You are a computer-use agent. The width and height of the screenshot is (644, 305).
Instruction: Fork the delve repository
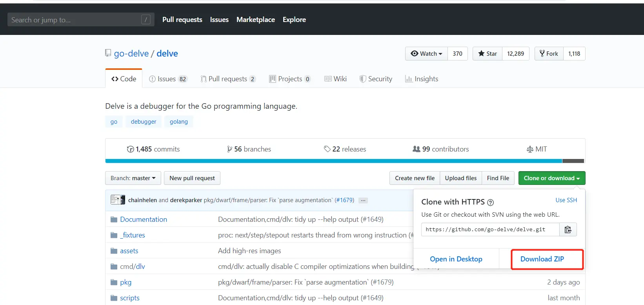point(549,54)
